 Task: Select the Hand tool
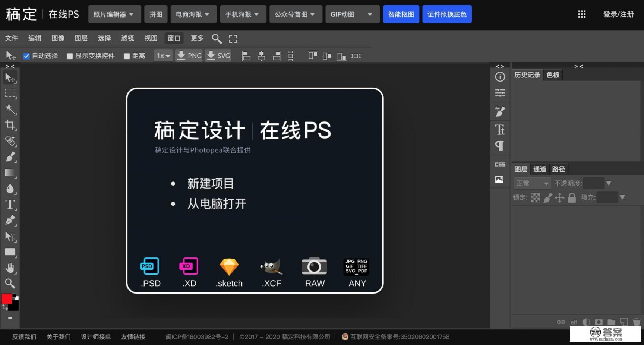(x=10, y=268)
